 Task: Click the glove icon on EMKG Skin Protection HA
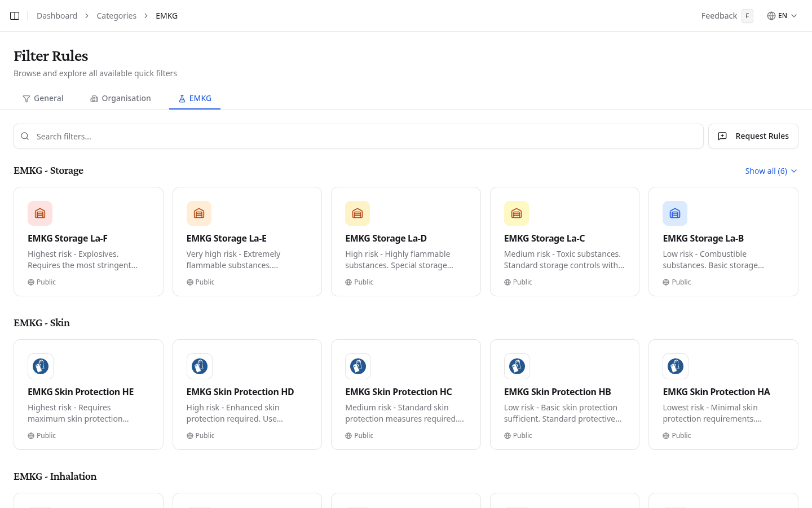(x=675, y=366)
